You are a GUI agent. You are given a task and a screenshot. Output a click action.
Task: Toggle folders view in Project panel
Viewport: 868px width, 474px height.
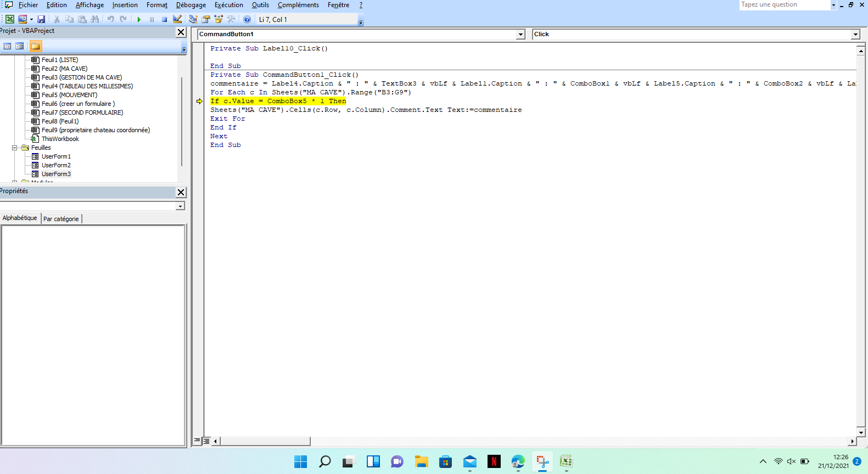point(36,46)
